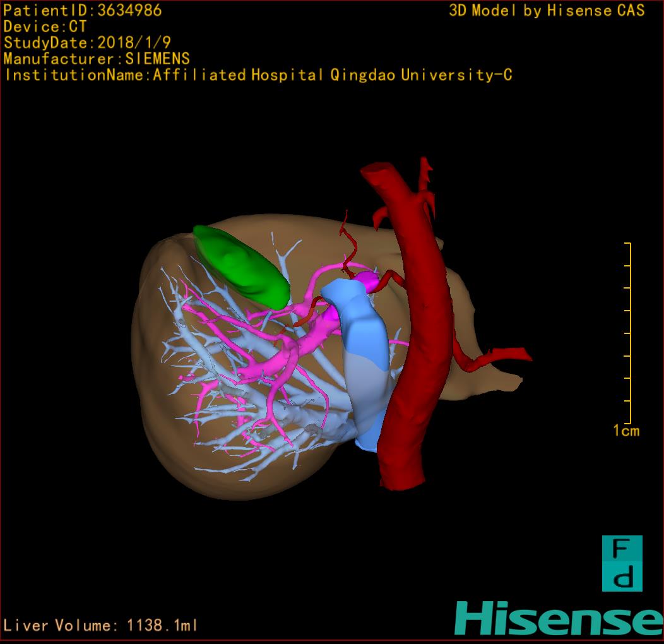Click the StudyDate:2018/1/9 label
Viewport: 664px width, 644px height.
click(87, 43)
